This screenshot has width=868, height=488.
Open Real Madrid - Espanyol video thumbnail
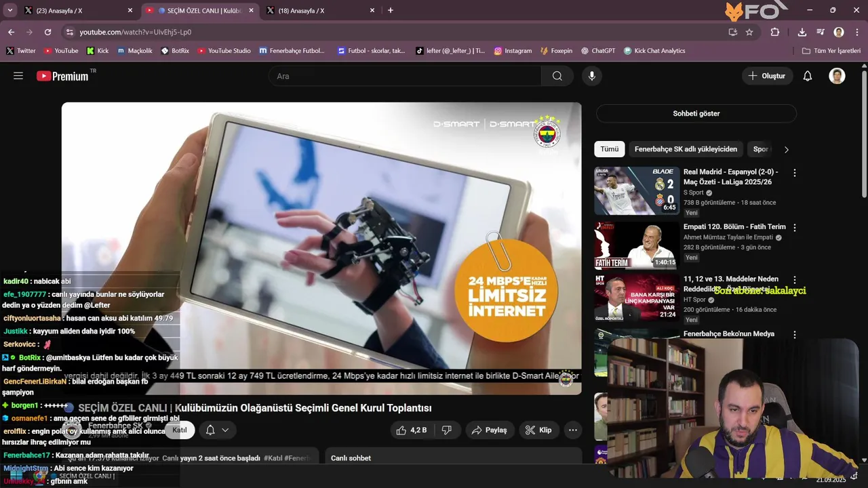point(637,190)
